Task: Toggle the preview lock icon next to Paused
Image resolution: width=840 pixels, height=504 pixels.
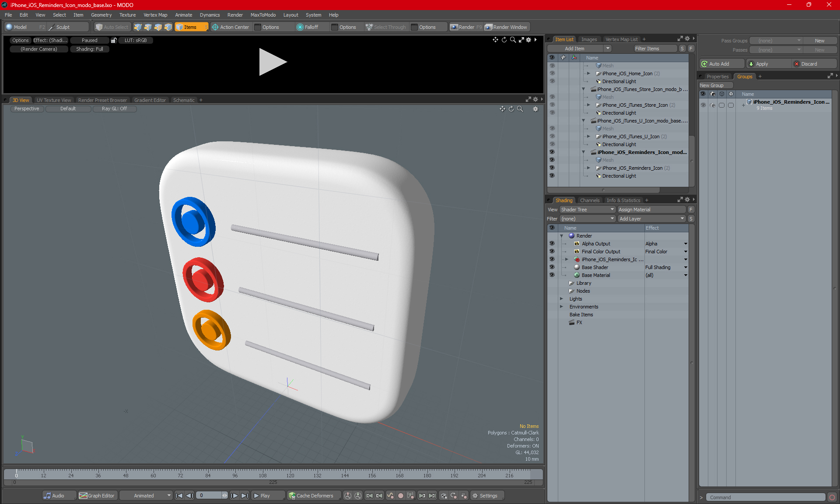Action: [114, 40]
